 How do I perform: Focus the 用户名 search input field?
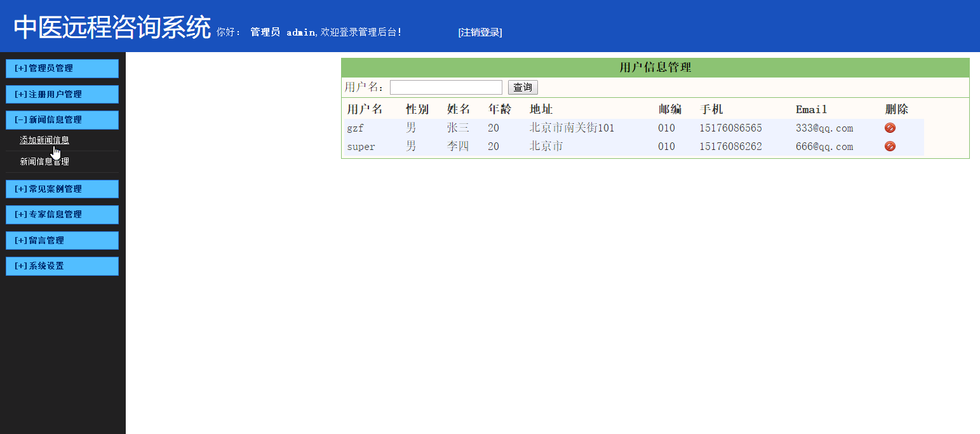[446, 87]
